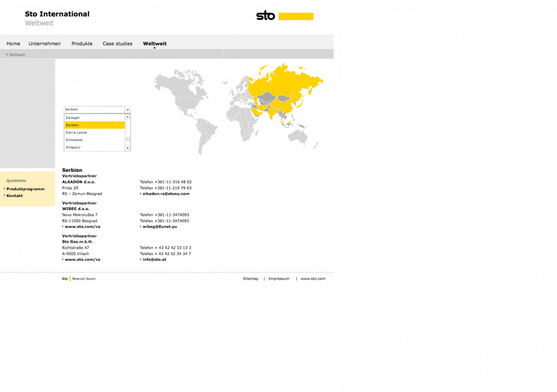Open the Kontakt quicklink

14,196
